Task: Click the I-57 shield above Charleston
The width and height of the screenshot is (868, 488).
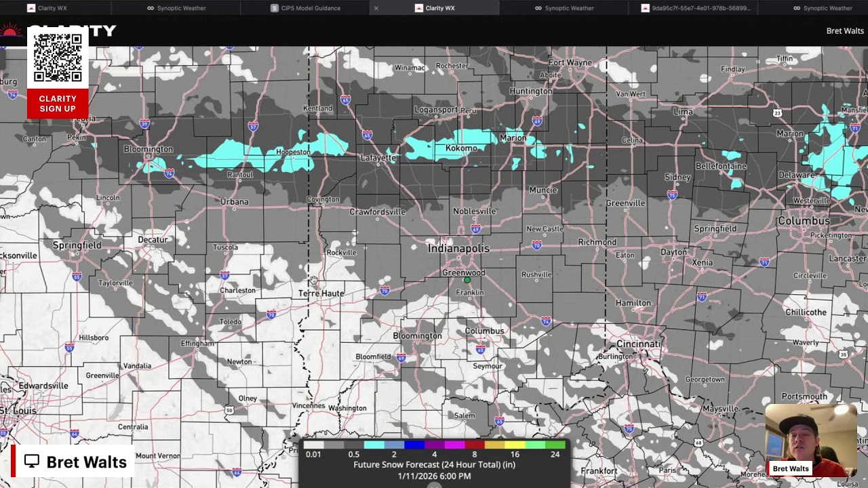Action: tap(224, 275)
